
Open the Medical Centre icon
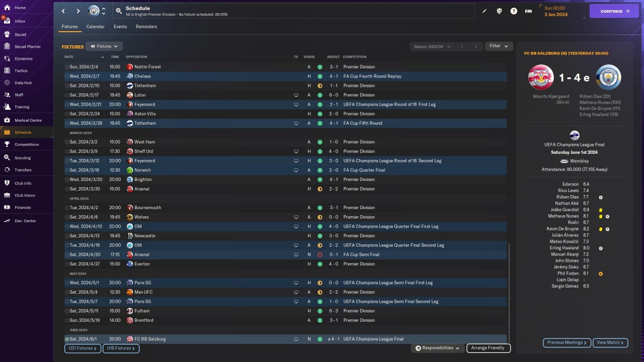click(7, 121)
